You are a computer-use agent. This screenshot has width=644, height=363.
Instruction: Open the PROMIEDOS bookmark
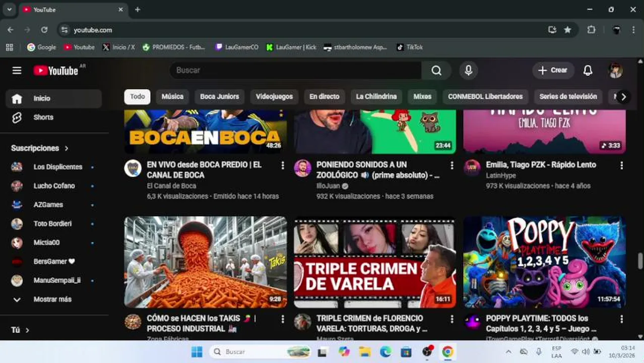[174, 47]
